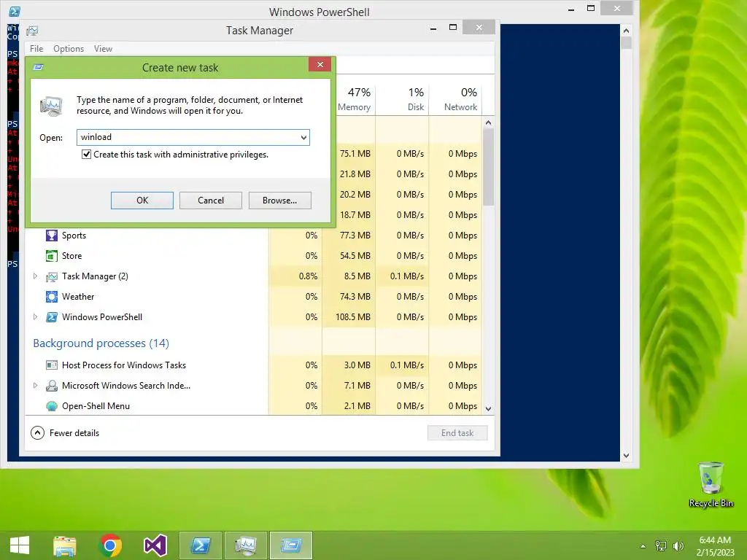This screenshot has width=747, height=560.
Task: Click the Run icon in Create new task title bar
Action: pyautogui.click(x=39, y=67)
